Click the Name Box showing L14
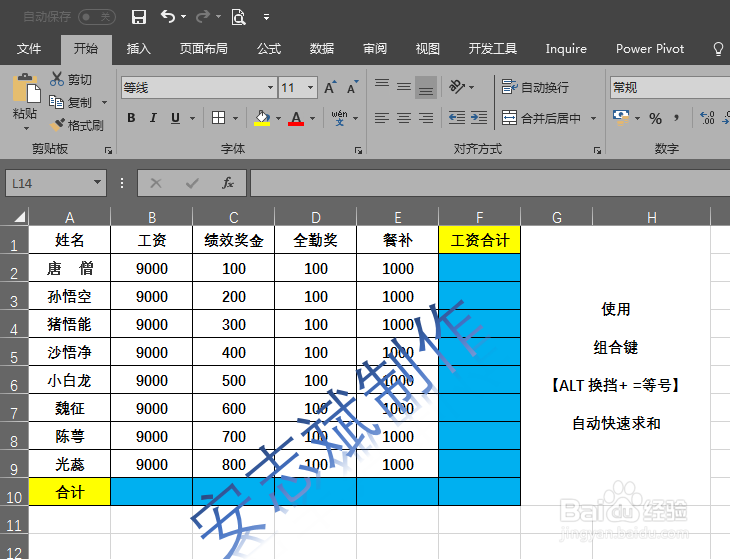This screenshot has width=730, height=559. pos(48,183)
